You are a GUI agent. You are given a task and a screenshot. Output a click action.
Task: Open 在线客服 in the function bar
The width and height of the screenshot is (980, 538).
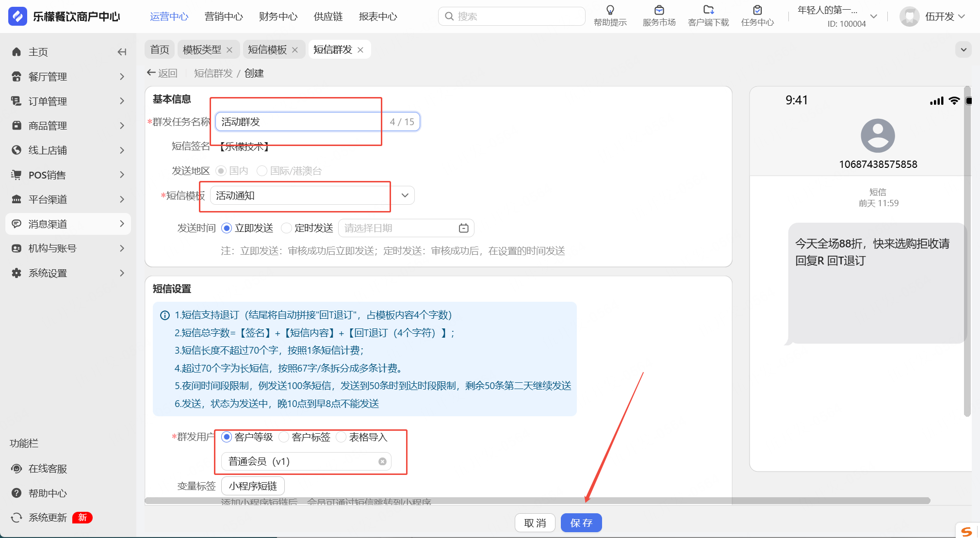48,469
